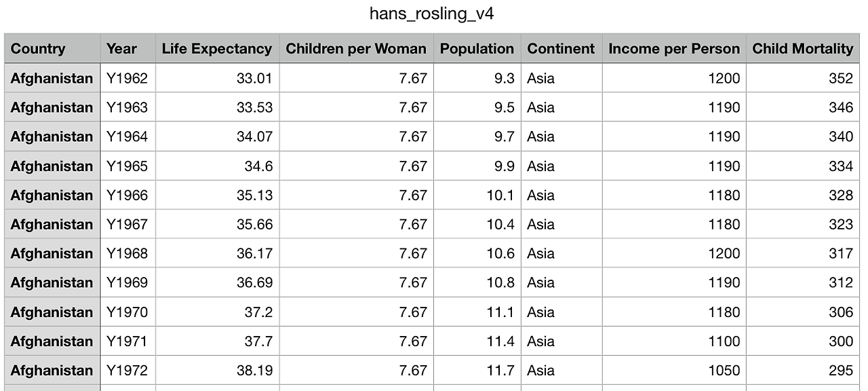The width and height of the screenshot is (868, 391).
Task: Select the Population column header
Action: point(477,49)
